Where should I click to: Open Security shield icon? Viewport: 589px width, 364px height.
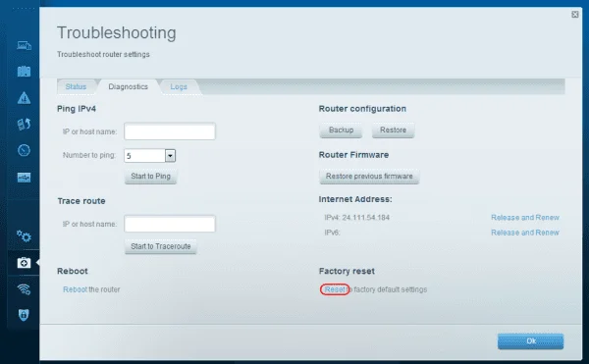24,315
